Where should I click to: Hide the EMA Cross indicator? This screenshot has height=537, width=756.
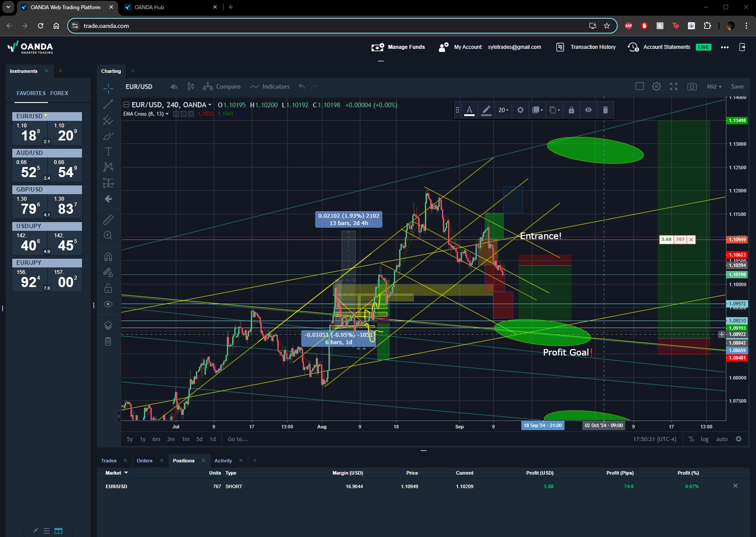click(176, 114)
